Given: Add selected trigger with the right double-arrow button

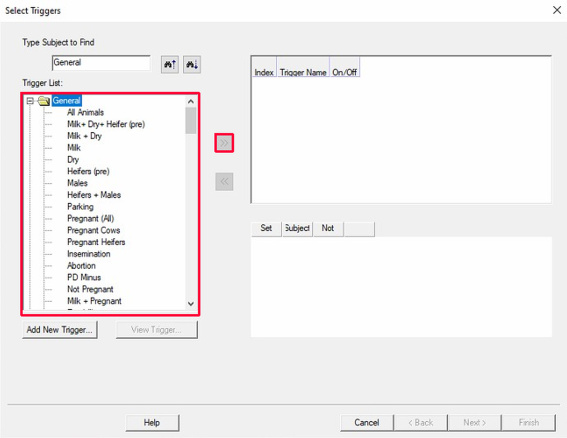Looking at the screenshot, I should [224, 143].
